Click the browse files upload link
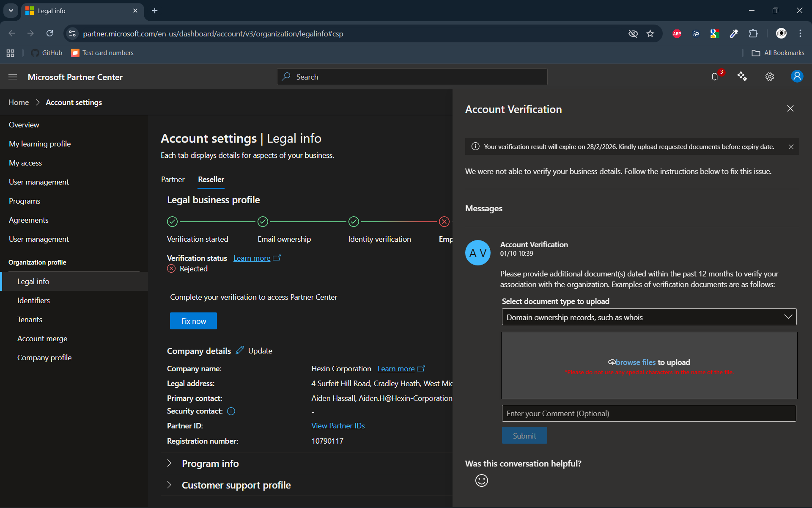Image resolution: width=812 pixels, height=508 pixels. tap(635, 362)
